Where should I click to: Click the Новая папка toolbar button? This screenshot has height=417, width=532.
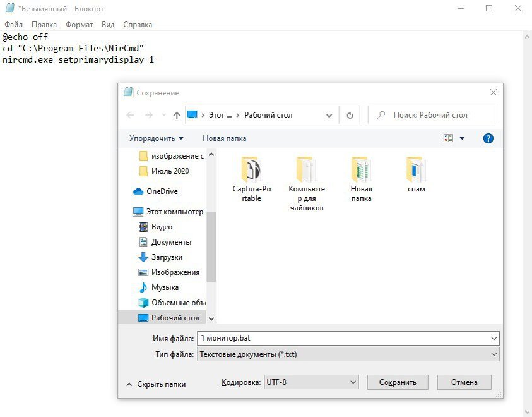(224, 138)
